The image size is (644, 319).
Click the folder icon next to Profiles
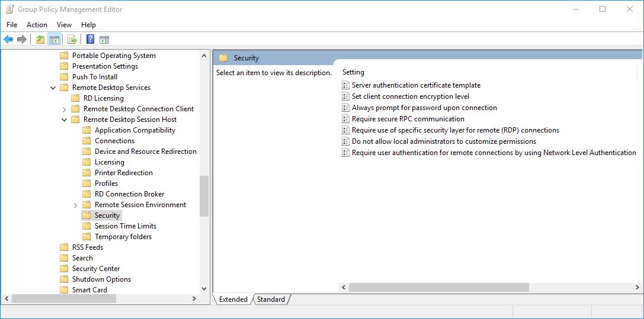(x=86, y=183)
